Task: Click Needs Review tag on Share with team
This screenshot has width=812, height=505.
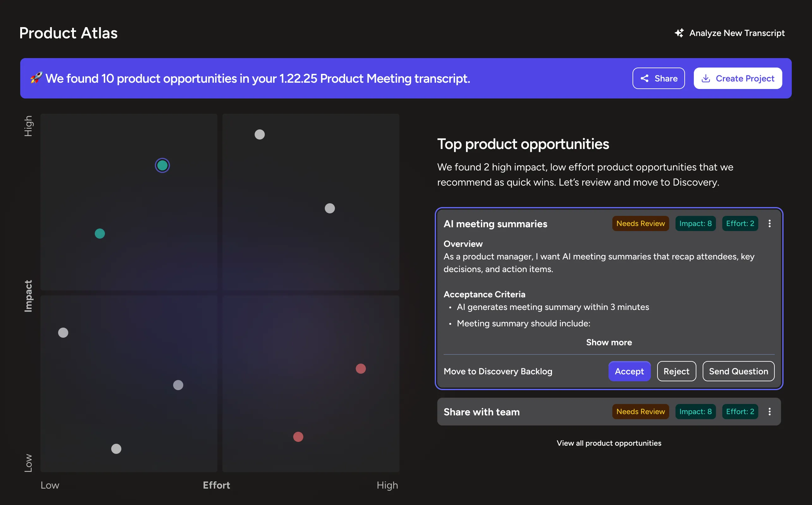Action: click(x=640, y=412)
